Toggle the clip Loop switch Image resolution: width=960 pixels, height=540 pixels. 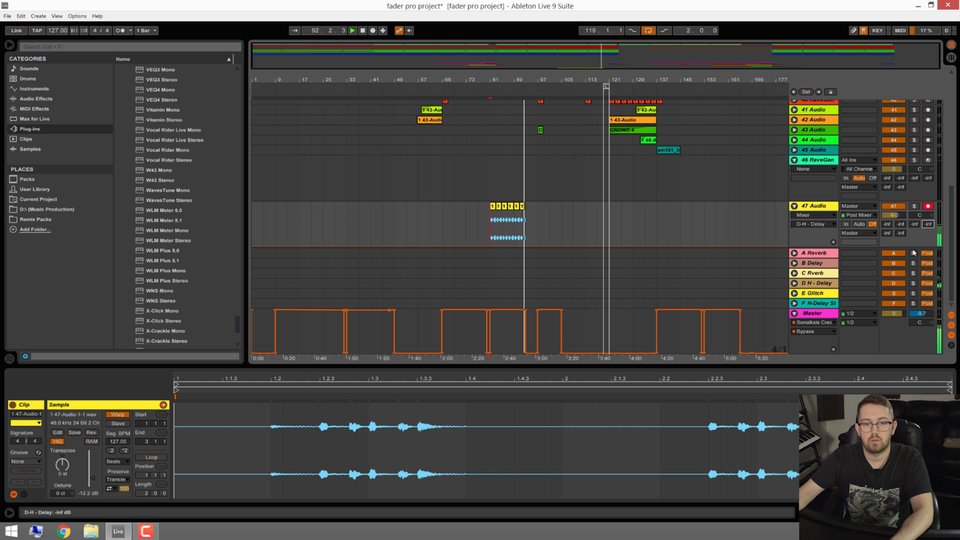(151, 457)
